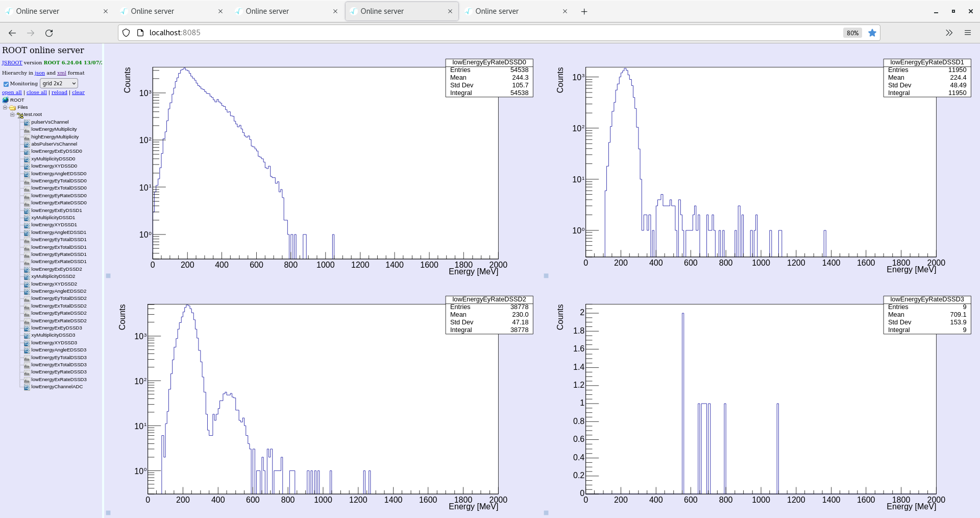Collapse the Files tree node
980x518 pixels.
pos(5,107)
